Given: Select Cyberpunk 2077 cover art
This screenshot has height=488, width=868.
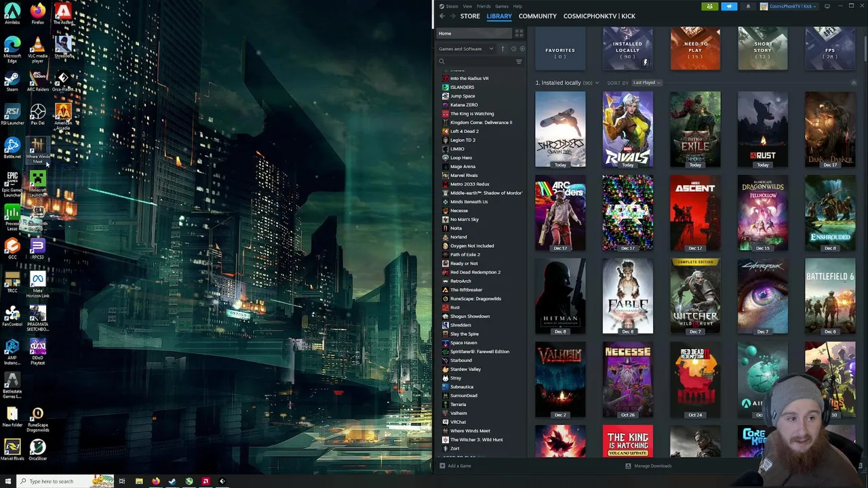Looking at the screenshot, I should click(x=763, y=296).
